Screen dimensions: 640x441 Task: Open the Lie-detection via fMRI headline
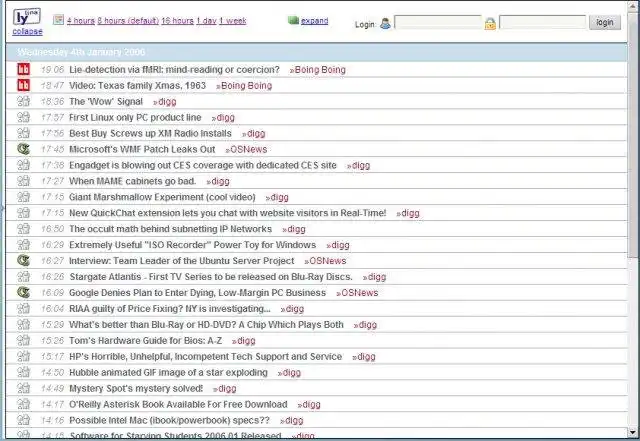(x=174, y=69)
